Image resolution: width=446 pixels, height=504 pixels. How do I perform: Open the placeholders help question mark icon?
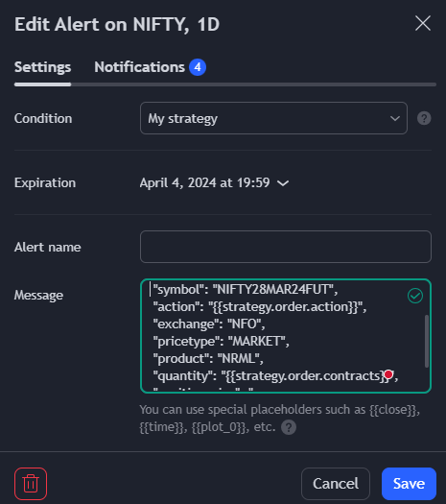(x=289, y=427)
